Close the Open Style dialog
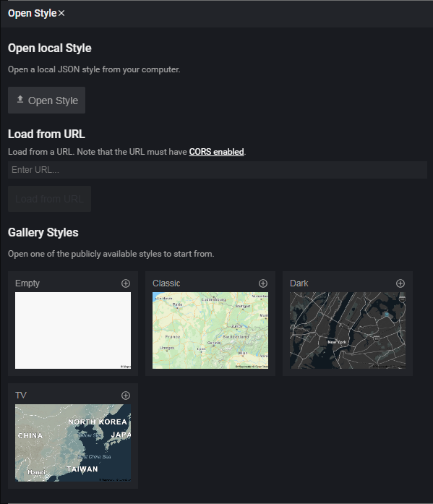The height and width of the screenshot is (504, 433). pos(61,13)
